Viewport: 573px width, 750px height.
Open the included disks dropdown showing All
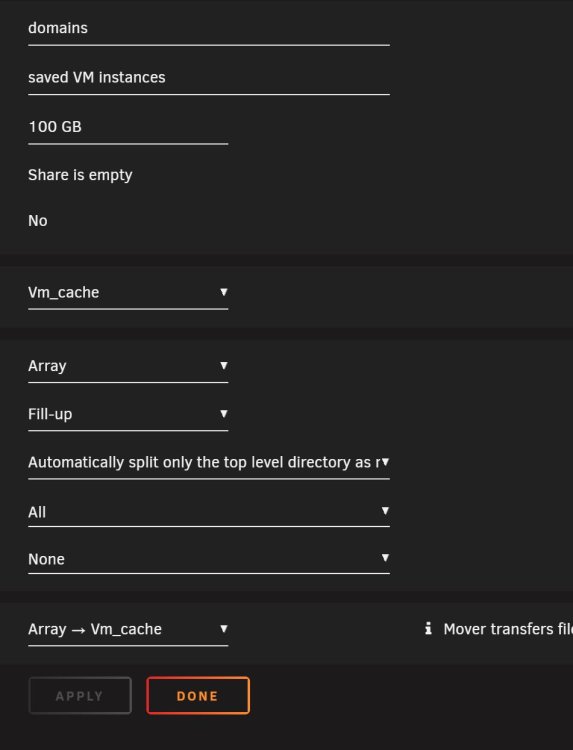(x=209, y=512)
